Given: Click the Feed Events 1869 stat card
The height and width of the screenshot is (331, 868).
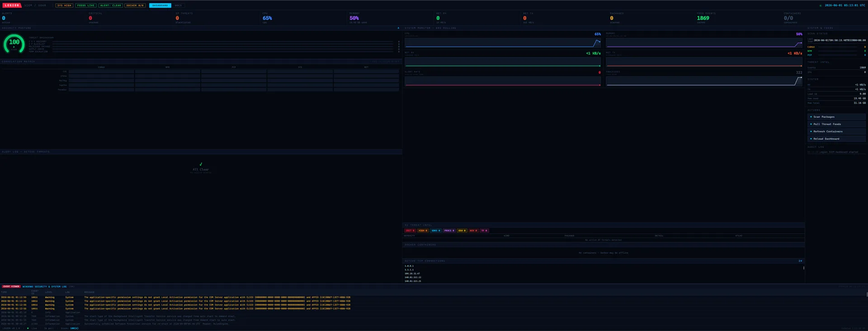Looking at the screenshot, I should pyautogui.click(x=737, y=18).
